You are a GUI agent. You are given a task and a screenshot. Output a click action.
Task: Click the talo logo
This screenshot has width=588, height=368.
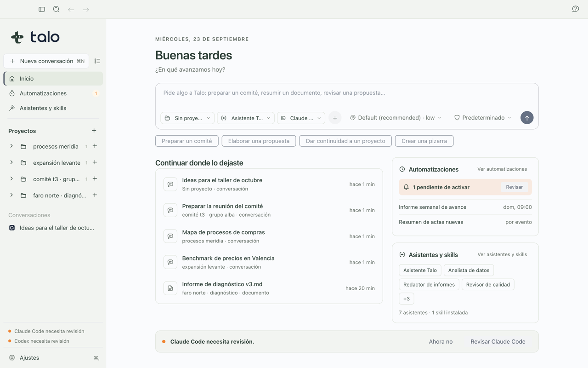[x=35, y=37]
